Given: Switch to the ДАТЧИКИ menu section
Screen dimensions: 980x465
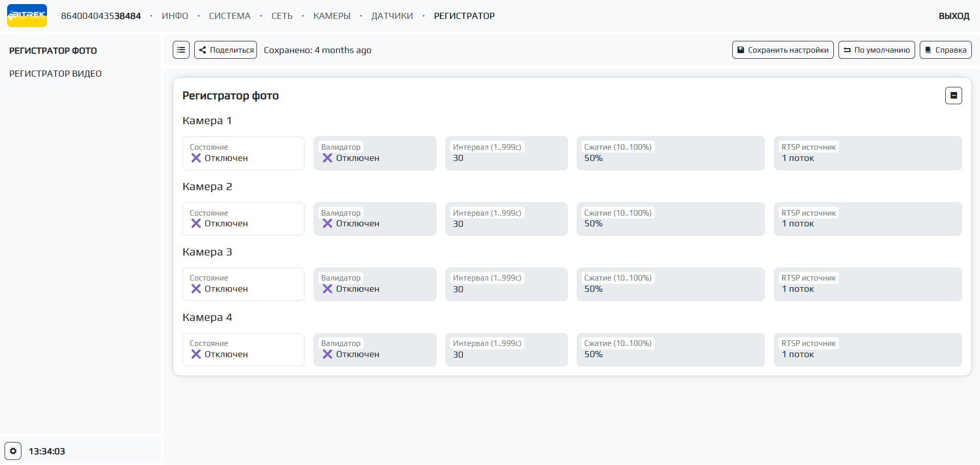Looking at the screenshot, I should (392, 16).
